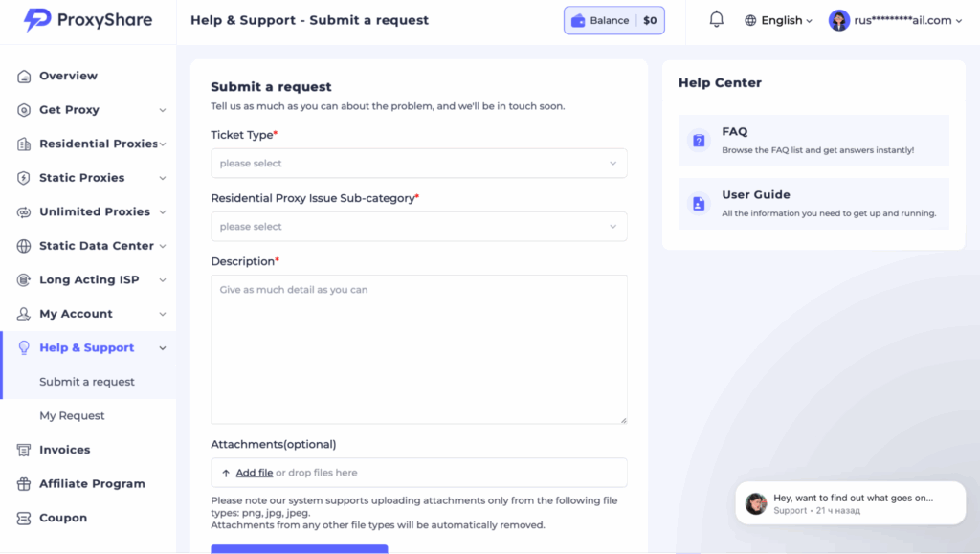Viewport: 980px width, 554px height.
Task: Click the Static Proxies shield icon
Action: tap(24, 178)
